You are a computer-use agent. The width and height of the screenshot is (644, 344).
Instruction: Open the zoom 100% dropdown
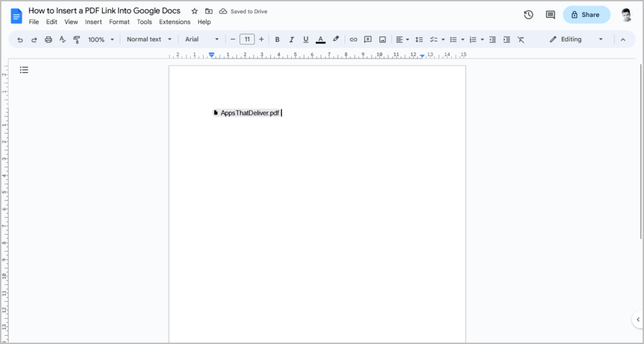(x=101, y=40)
